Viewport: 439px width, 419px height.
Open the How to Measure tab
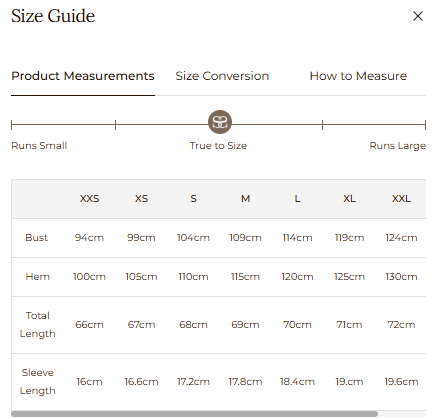(358, 76)
